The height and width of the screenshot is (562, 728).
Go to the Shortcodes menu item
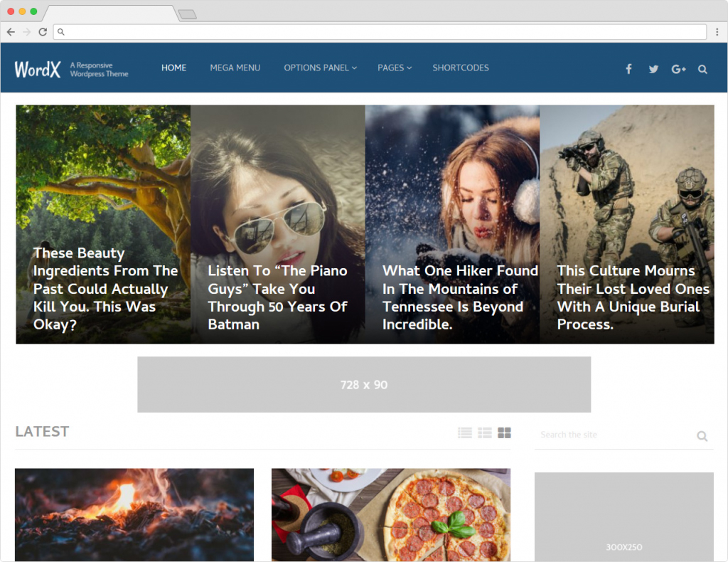point(461,68)
